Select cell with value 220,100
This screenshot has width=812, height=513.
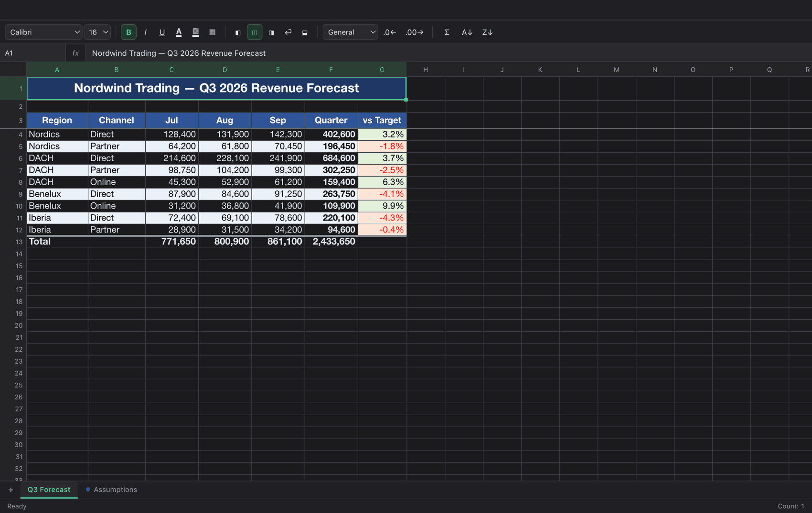(x=331, y=218)
